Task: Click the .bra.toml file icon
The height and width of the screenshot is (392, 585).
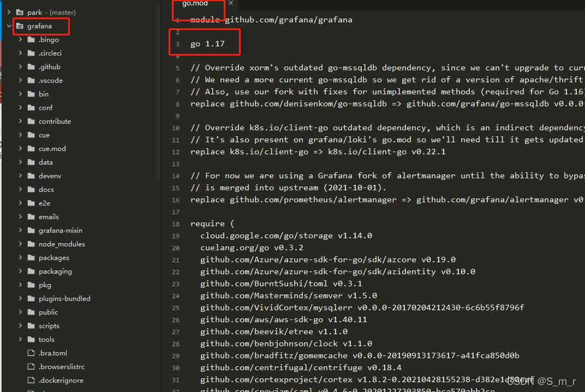Action: click(31, 353)
